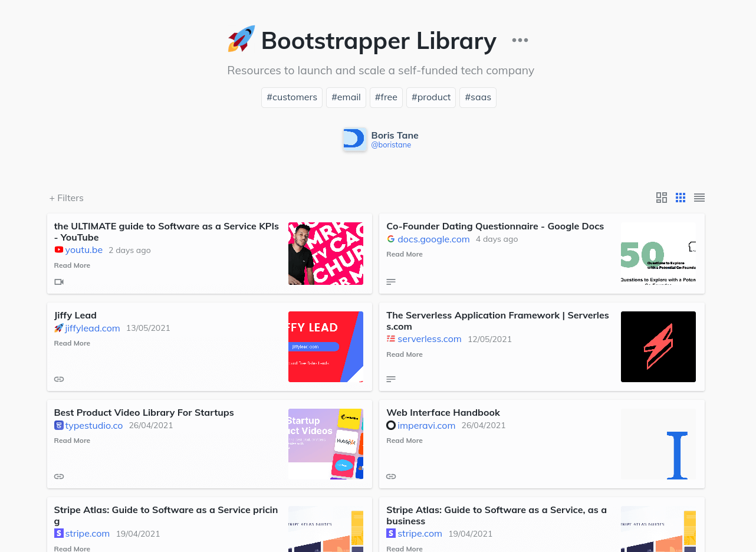This screenshot has height=552, width=756.
Task: Click the Startup Product Videos thumbnail
Action: click(x=326, y=444)
